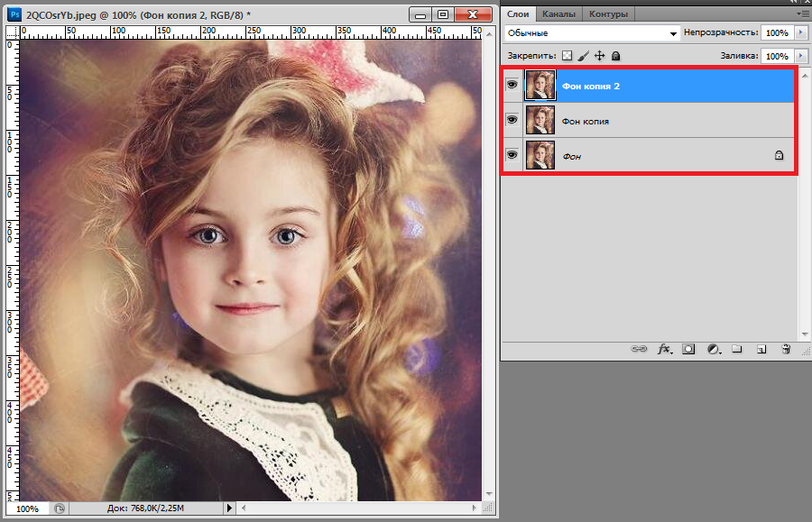Select the Фон копия layer thumbnail
812x522 pixels.
click(x=540, y=120)
